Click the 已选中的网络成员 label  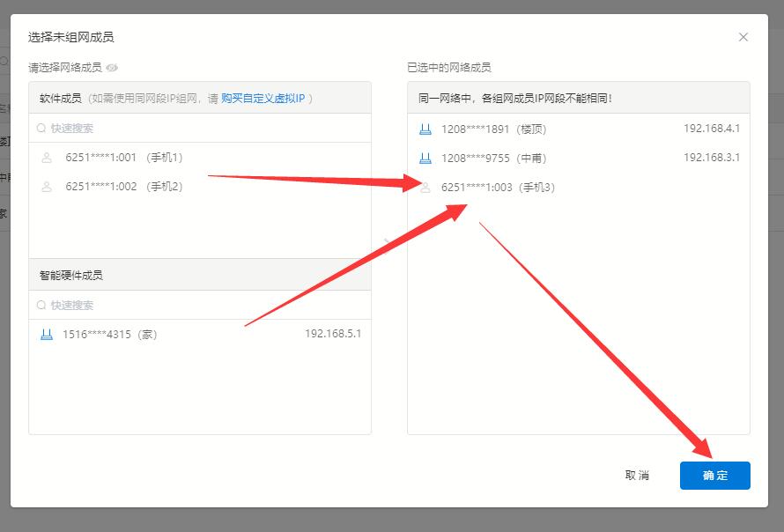pyautogui.click(x=449, y=68)
